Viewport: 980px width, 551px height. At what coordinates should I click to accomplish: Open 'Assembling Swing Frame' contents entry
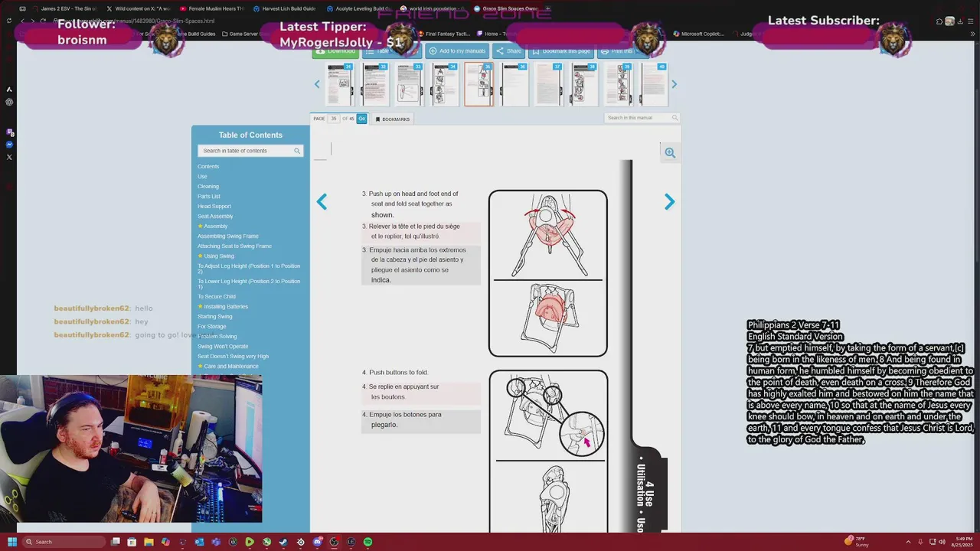228,236
